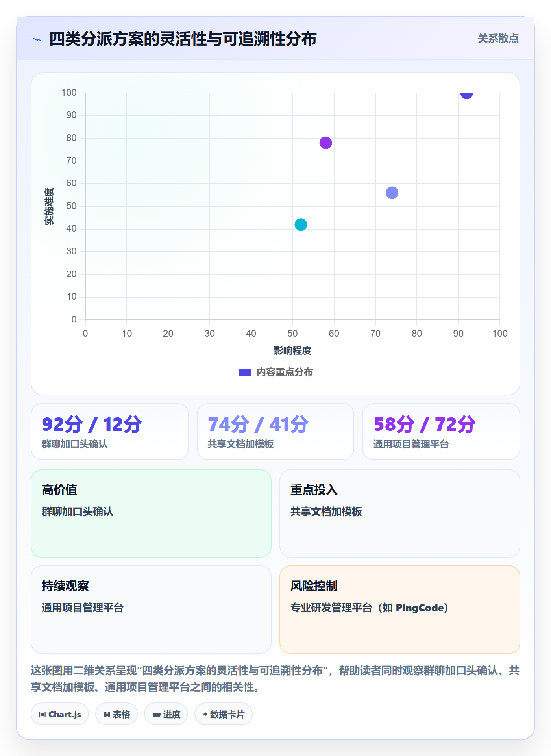Click the 风险控制 quadrant card

click(x=400, y=610)
